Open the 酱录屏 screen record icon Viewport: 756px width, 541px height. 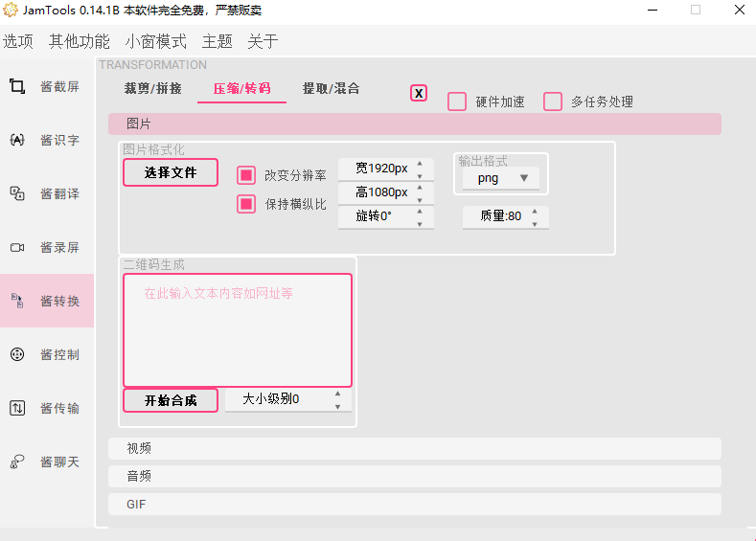pyautogui.click(x=17, y=248)
